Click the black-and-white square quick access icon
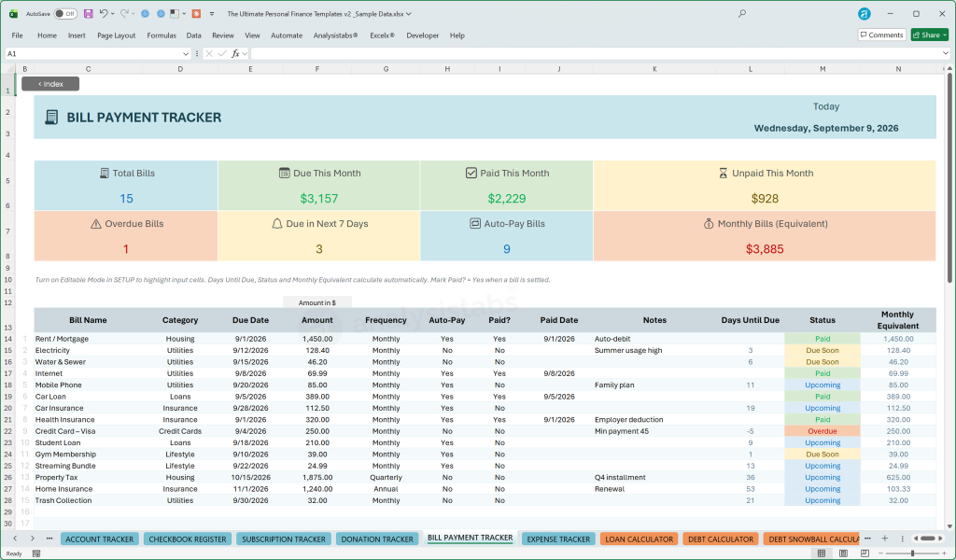 pos(175,13)
